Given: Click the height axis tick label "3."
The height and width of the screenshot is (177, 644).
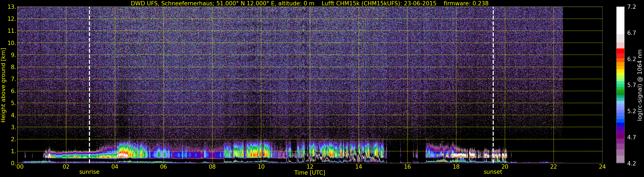Looking at the screenshot, I should click(13, 127).
